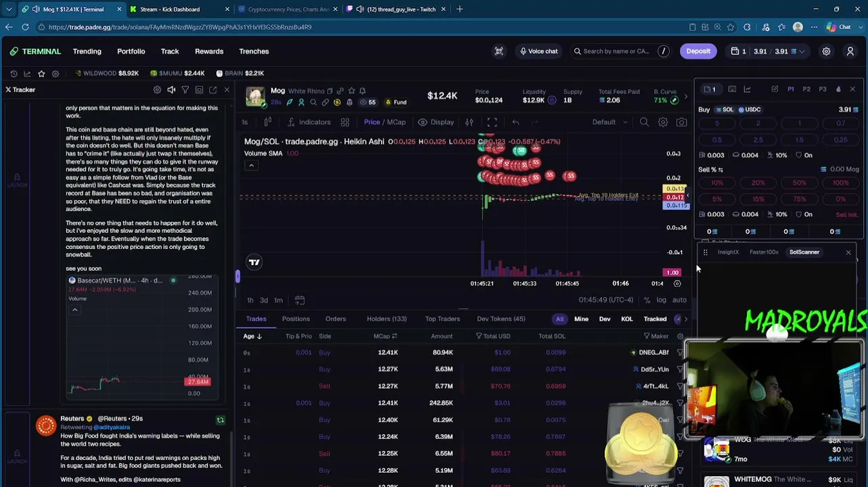The width and height of the screenshot is (868, 487).
Task: Open X Tracker settings gear
Action: (157, 90)
